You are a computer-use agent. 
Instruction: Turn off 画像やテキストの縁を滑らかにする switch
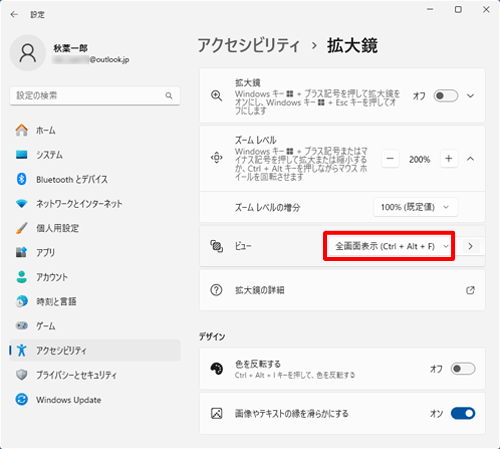[463, 413]
